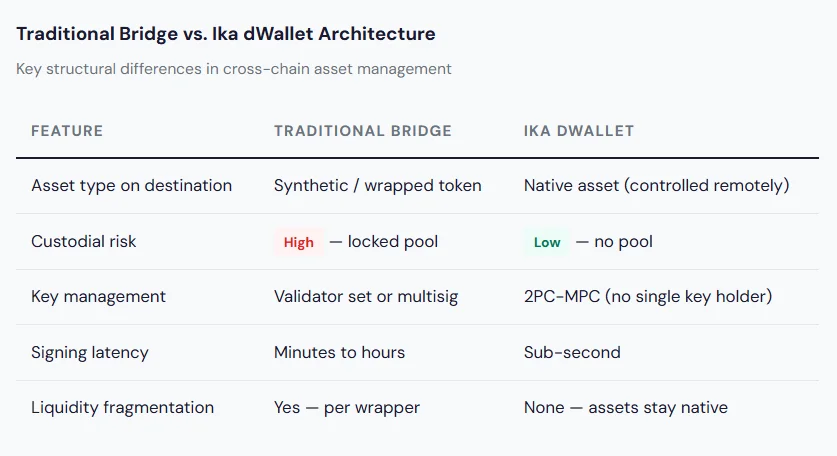Select the 'Validator set or multisig' cell

coord(366,297)
